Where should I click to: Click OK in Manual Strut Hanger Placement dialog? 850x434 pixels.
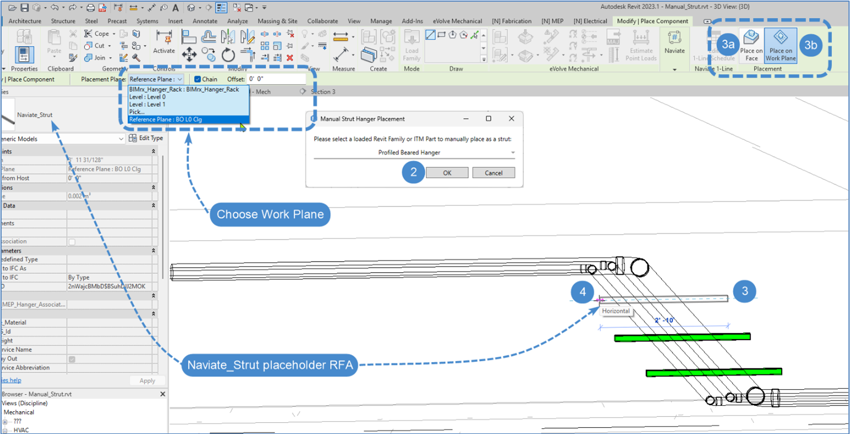click(447, 172)
